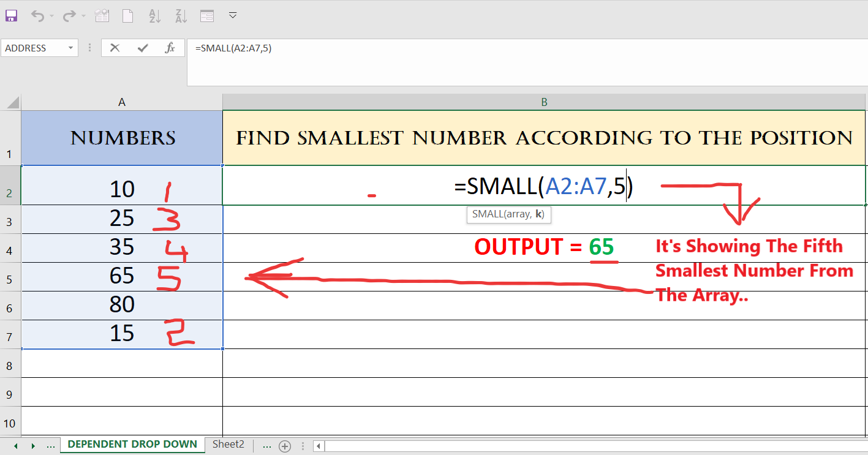Click the Redo arrow icon

tap(69, 16)
